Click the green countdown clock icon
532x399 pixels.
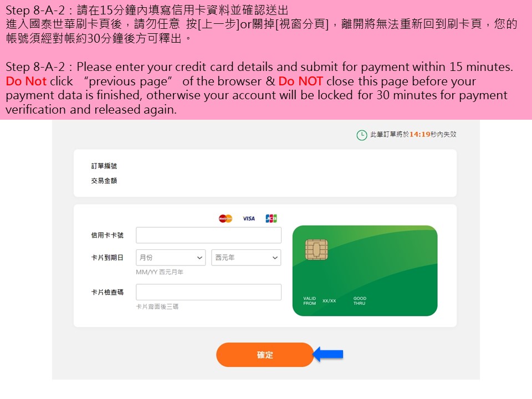(362, 135)
